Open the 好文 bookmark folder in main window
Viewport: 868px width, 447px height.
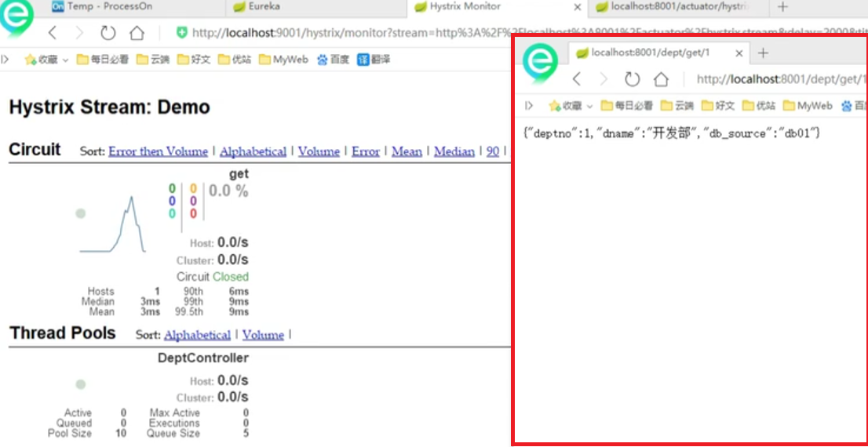coord(195,60)
